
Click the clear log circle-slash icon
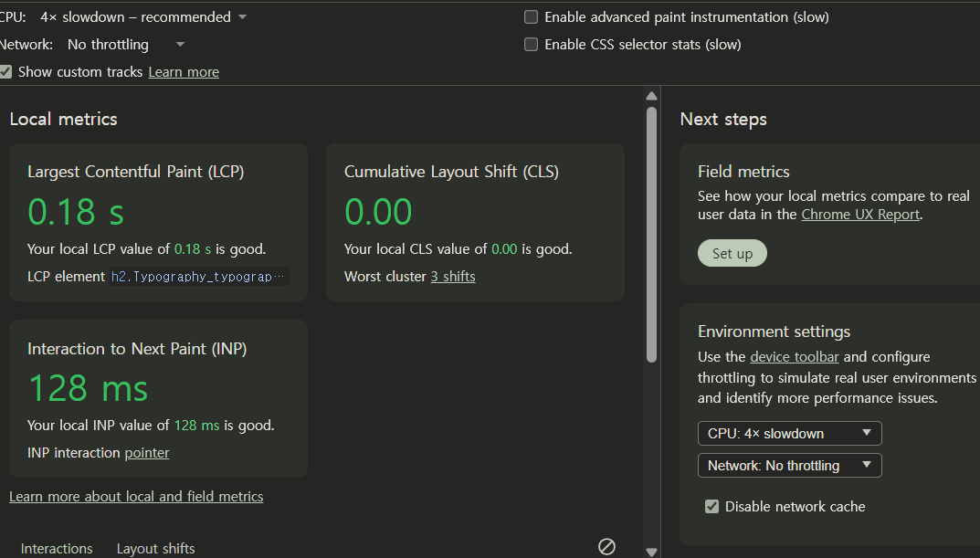(x=606, y=546)
